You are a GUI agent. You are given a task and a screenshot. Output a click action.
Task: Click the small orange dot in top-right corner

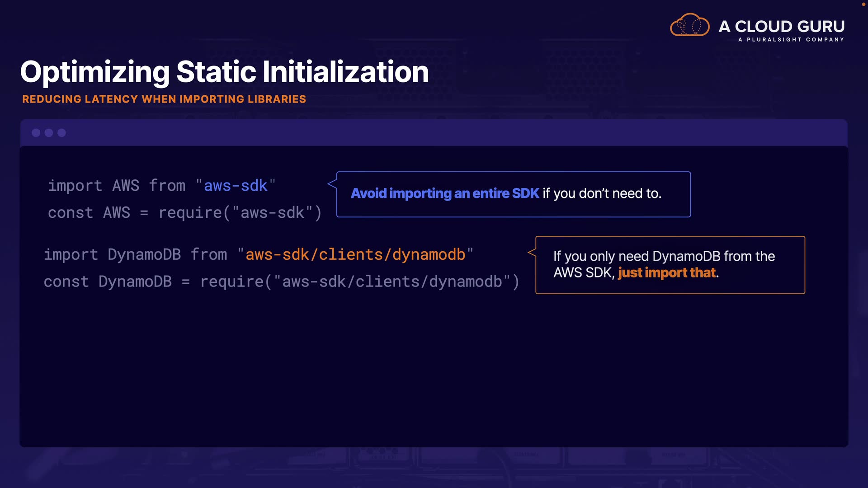pos(863,4)
